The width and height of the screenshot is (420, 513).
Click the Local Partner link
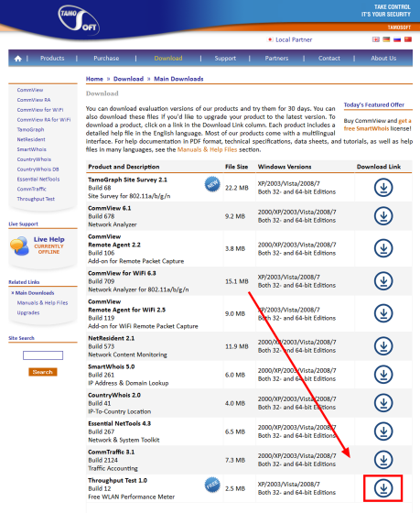[294, 39]
